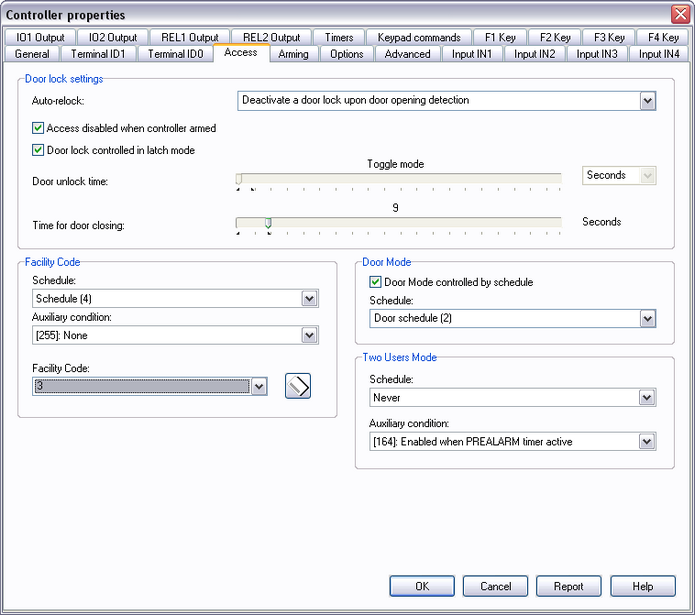The image size is (695, 615).
Task: Go to the REL1 Output tab
Action: [x=189, y=38]
